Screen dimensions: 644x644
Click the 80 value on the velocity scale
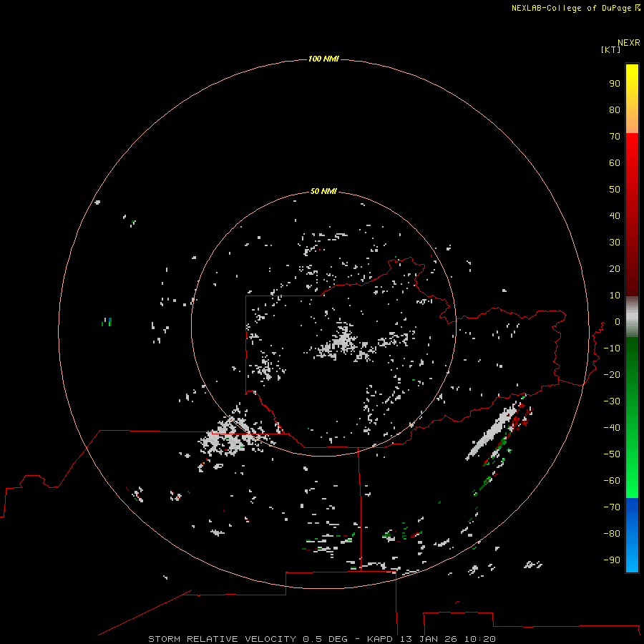615,109
